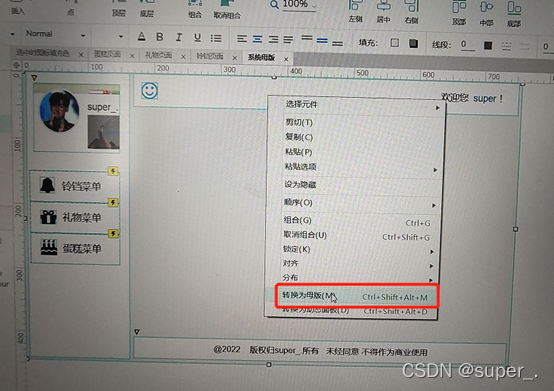The image size is (554, 391).
Task: Align text left
Action: click(242, 38)
